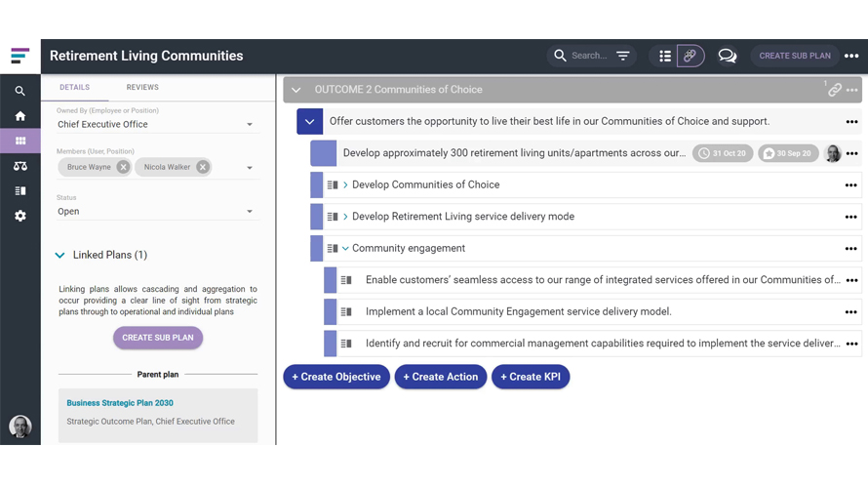Go to Home in the sidebar
Screen dimensions: 868x488
click(20, 116)
